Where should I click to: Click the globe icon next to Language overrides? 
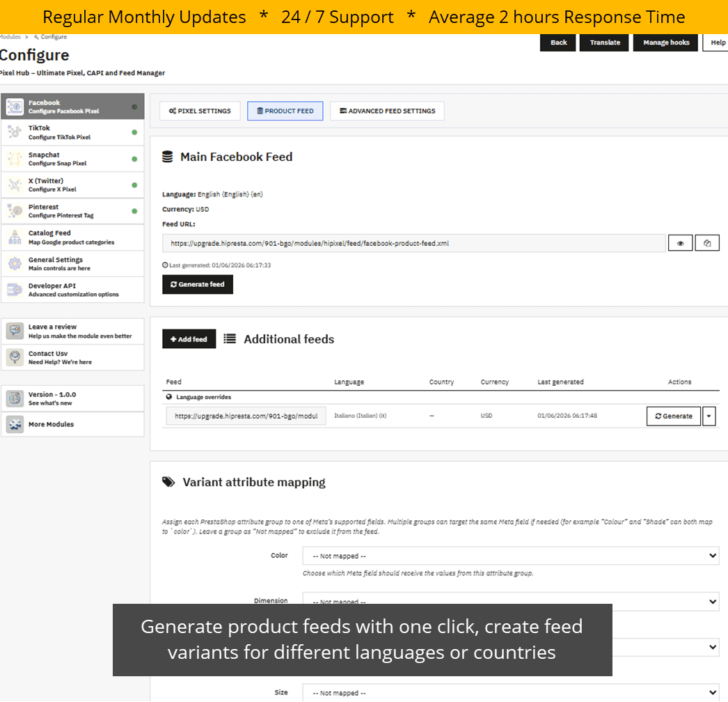pos(169,397)
